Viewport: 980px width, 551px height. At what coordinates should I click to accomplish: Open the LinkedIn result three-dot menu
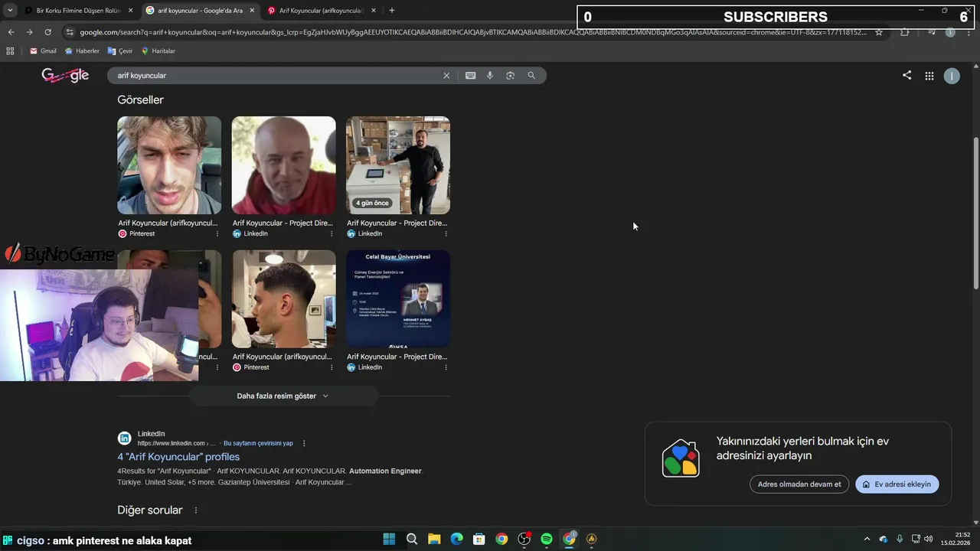click(304, 443)
